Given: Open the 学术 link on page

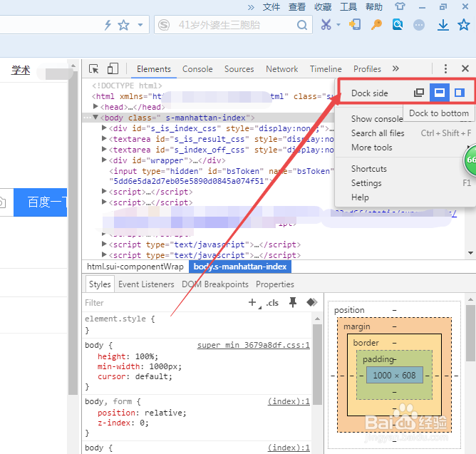Looking at the screenshot, I should pos(21,70).
